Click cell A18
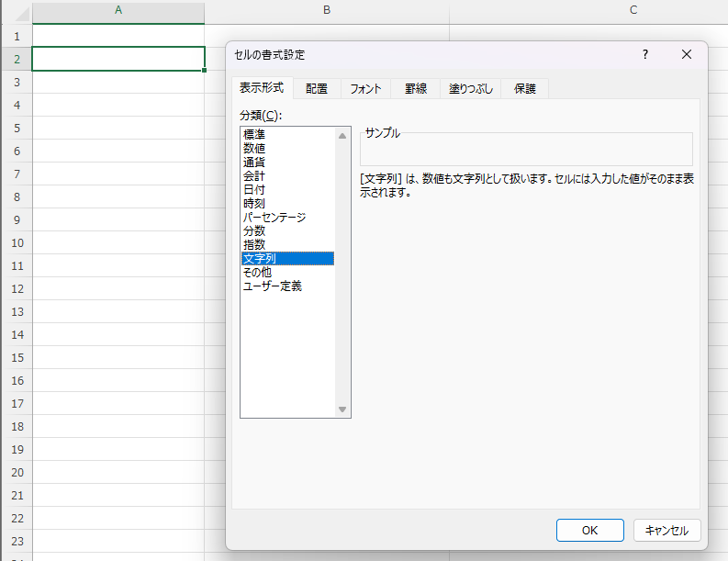Image resolution: width=728 pixels, height=561 pixels. pos(118,426)
